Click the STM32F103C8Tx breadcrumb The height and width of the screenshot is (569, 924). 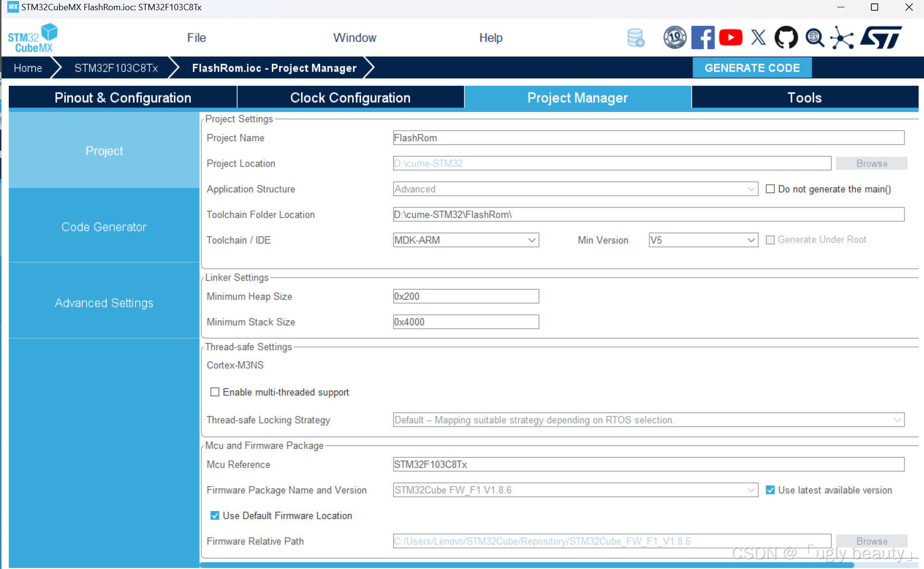pyautogui.click(x=116, y=68)
